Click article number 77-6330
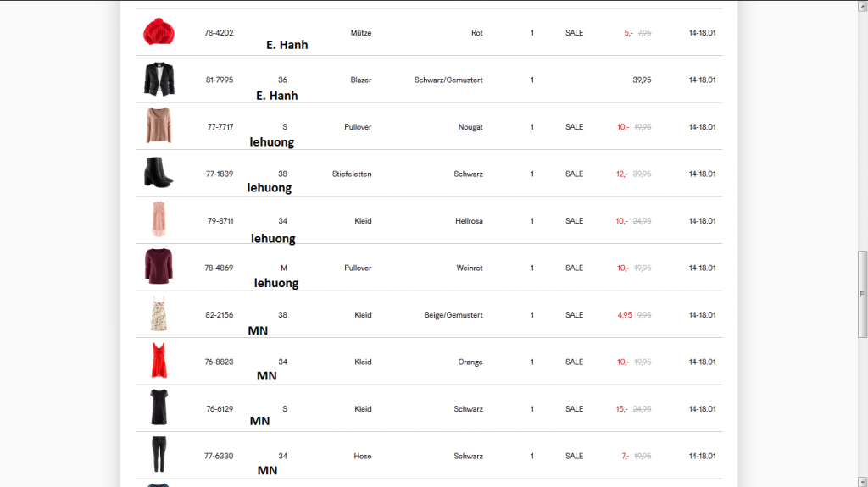The height and width of the screenshot is (487, 868). pyautogui.click(x=219, y=456)
